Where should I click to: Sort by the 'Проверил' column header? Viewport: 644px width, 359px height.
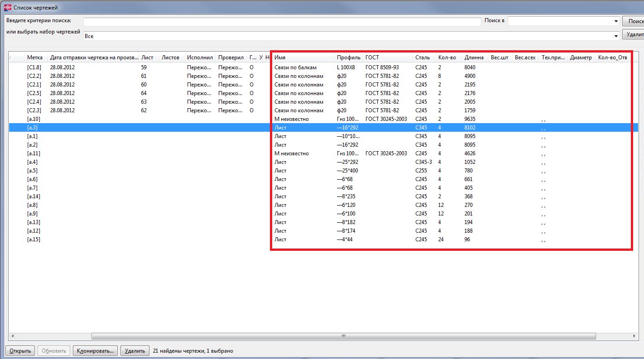tap(231, 57)
